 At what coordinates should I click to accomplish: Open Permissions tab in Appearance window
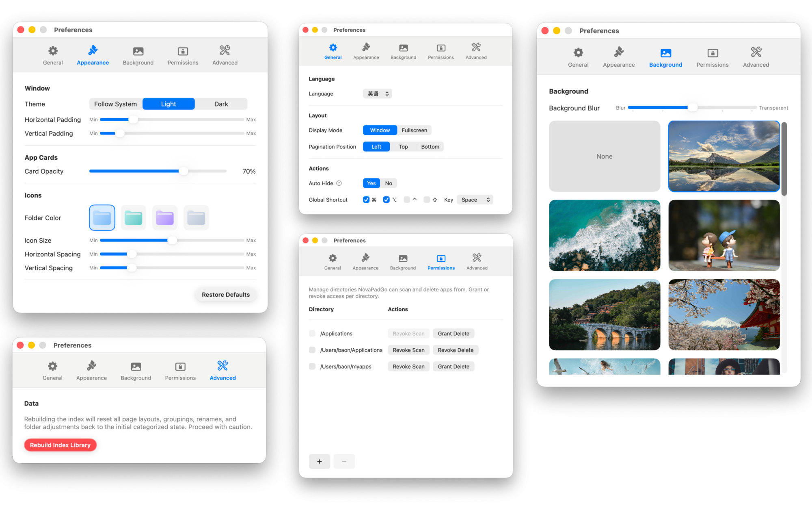coord(183,55)
